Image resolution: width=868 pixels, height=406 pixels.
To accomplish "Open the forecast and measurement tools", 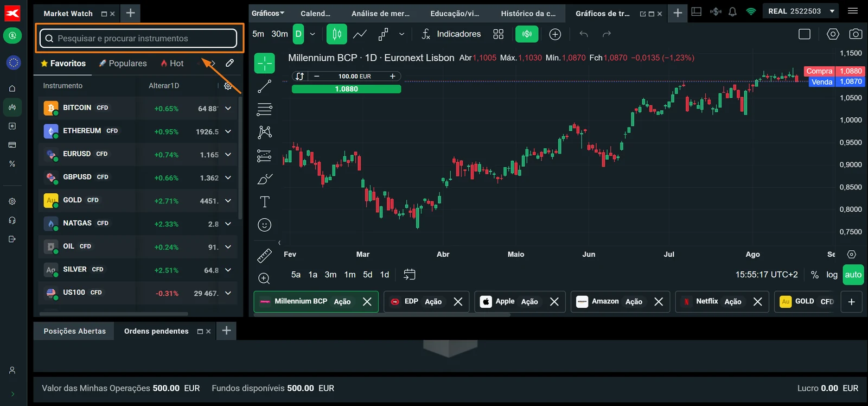I will coord(265,156).
